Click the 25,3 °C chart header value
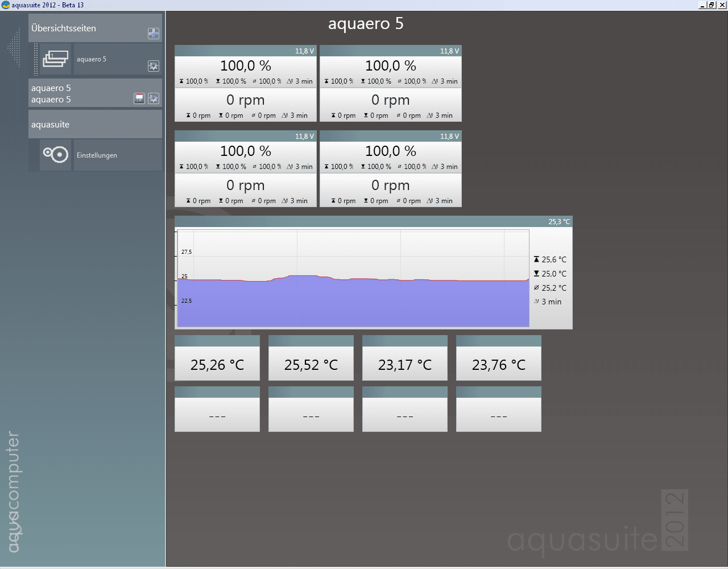 pos(559,222)
